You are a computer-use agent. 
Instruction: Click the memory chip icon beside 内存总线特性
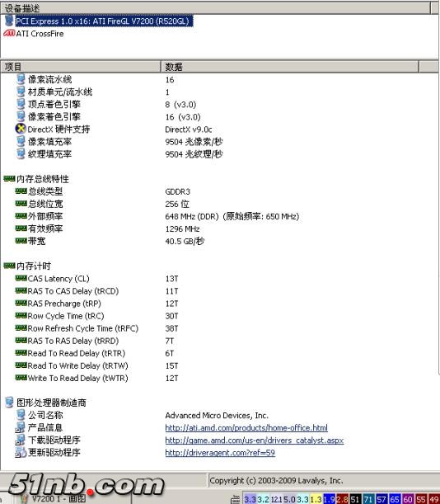tap(9, 178)
